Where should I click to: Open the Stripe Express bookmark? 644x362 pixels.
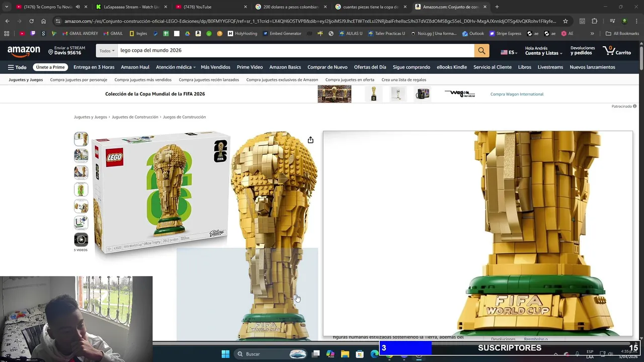pyautogui.click(x=505, y=34)
